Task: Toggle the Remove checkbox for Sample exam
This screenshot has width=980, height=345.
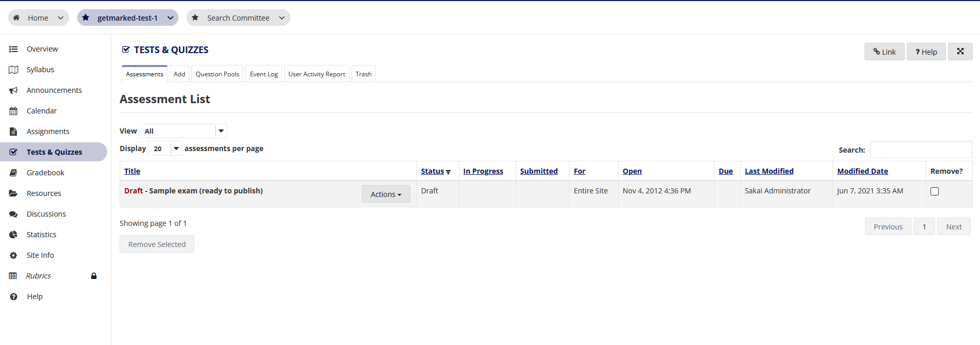Action: coord(935,191)
